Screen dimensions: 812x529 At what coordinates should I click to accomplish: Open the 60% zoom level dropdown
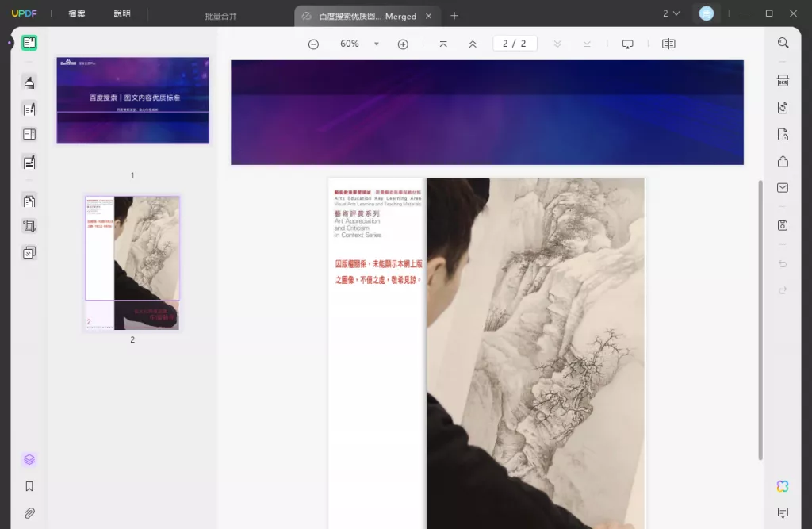tap(377, 44)
